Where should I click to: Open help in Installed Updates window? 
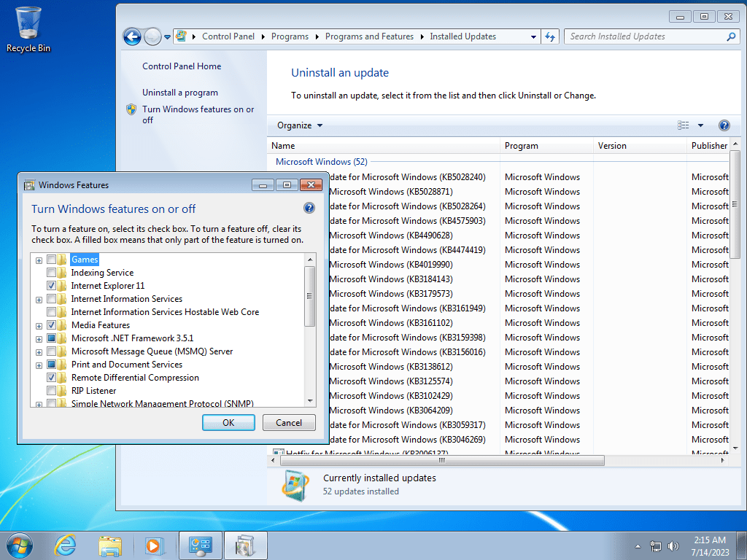[x=724, y=125]
